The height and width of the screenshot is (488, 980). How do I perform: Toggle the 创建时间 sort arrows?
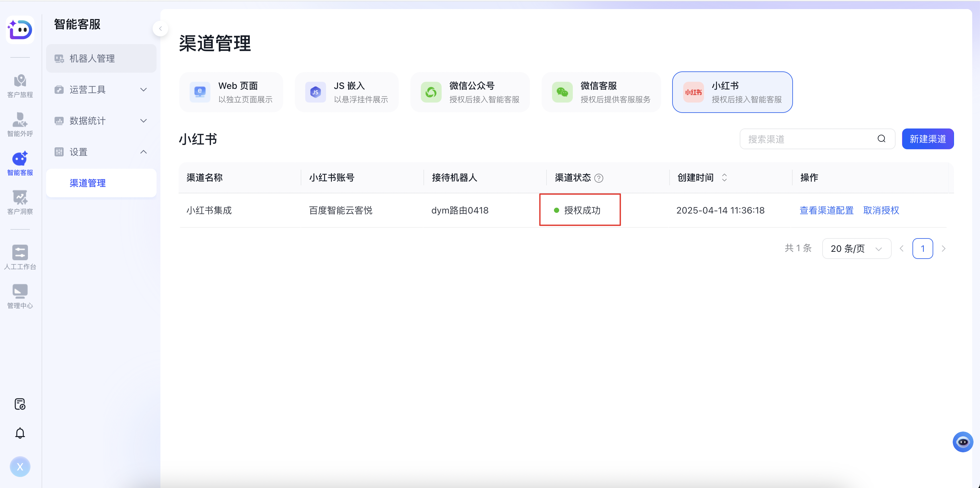tap(724, 177)
